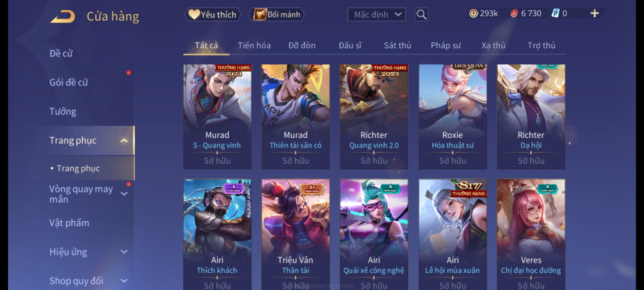
Task: Switch to the Tiến hóa tab
Action: click(x=254, y=45)
